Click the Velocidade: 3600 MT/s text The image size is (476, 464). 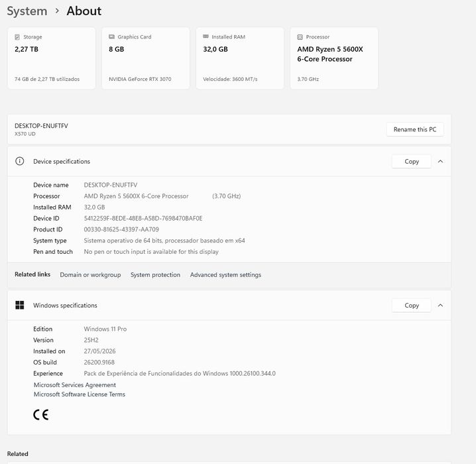230,79
